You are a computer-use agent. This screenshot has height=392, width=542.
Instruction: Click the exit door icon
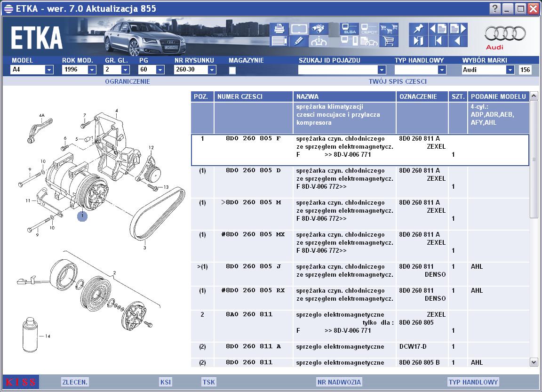(418, 41)
